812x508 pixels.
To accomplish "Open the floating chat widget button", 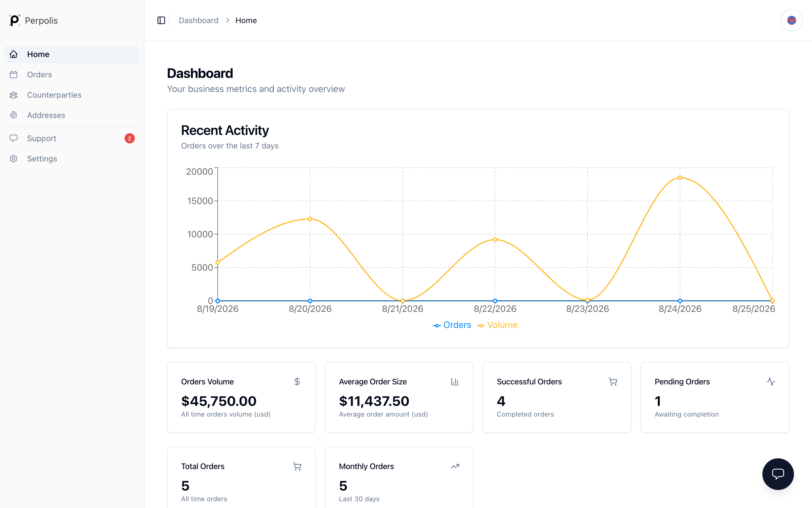I will [x=778, y=474].
